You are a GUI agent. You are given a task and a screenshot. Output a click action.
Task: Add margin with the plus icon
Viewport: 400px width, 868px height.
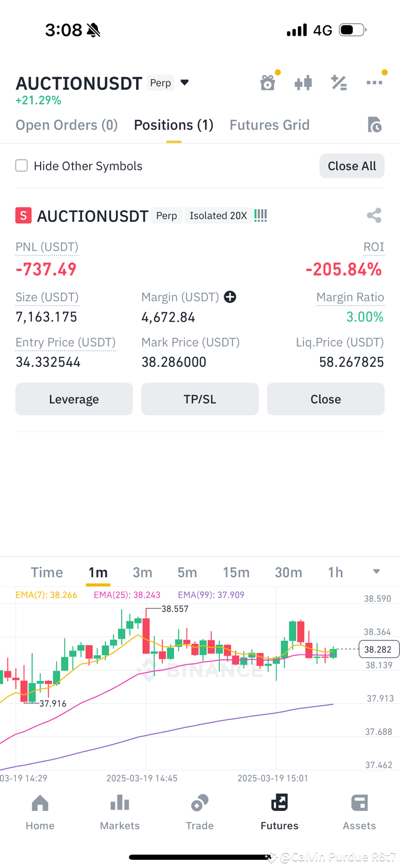pos(230,297)
